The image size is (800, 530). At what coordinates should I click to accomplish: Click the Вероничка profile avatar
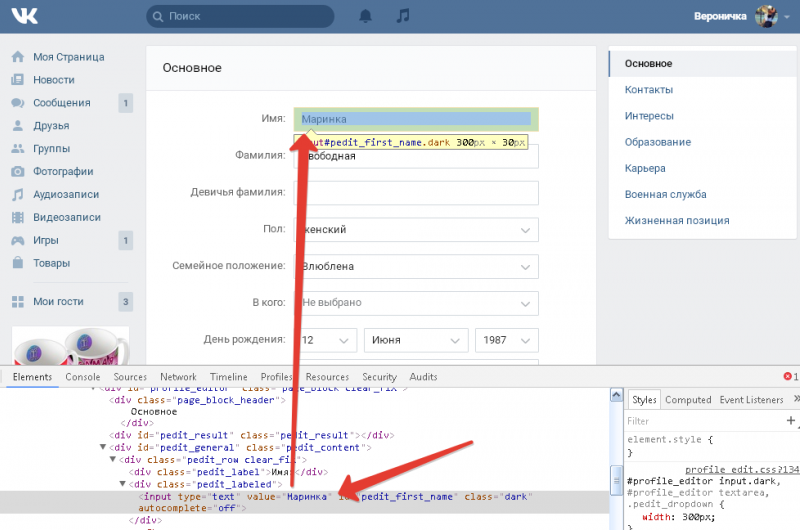(x=766, y=16)
